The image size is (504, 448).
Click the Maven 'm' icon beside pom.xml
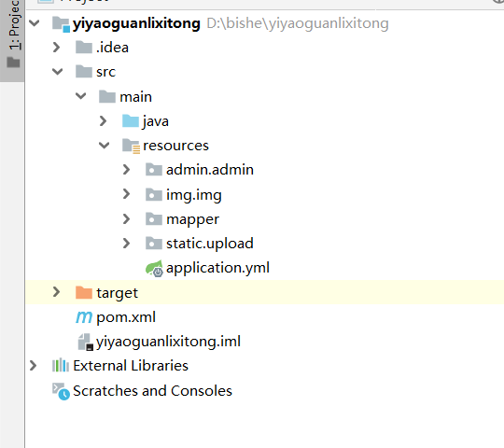pos(84,317)
